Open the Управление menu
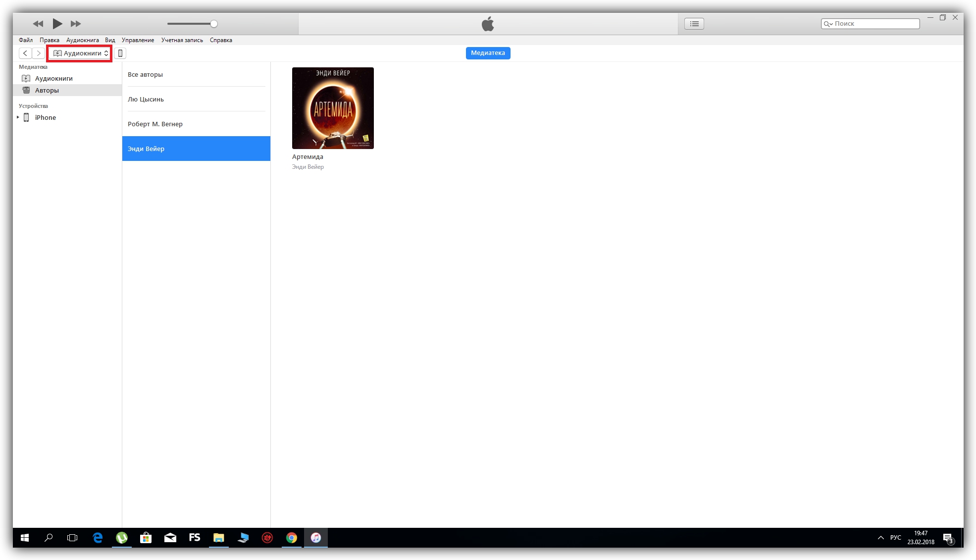Viewport: 976px width, 560px height. [138, 40]
